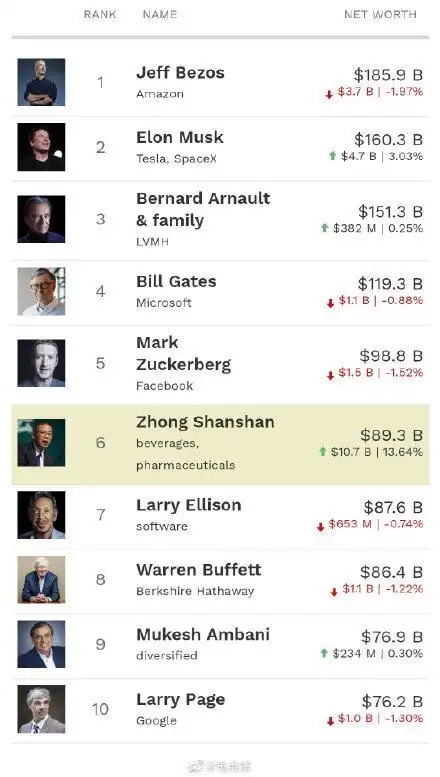Viewport: 440px width, 777px height.
Task: Click the Weibo watermark logo at bottom
Action: pyautogui.click(x=196, y=767)
